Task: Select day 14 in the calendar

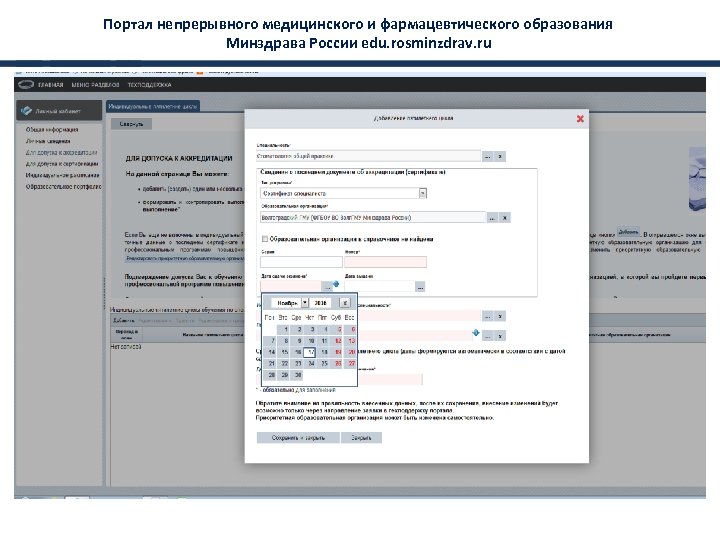Action: coord(271,352)
